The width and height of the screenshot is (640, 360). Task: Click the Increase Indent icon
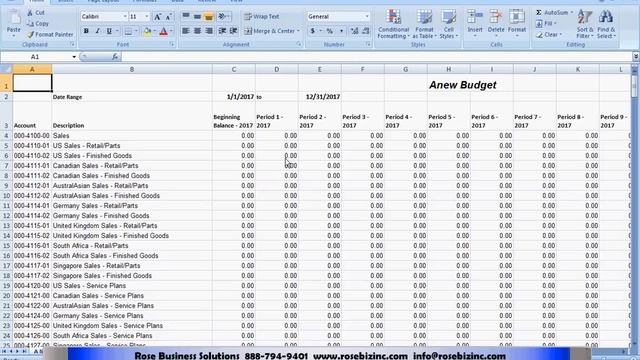(233, 31)
